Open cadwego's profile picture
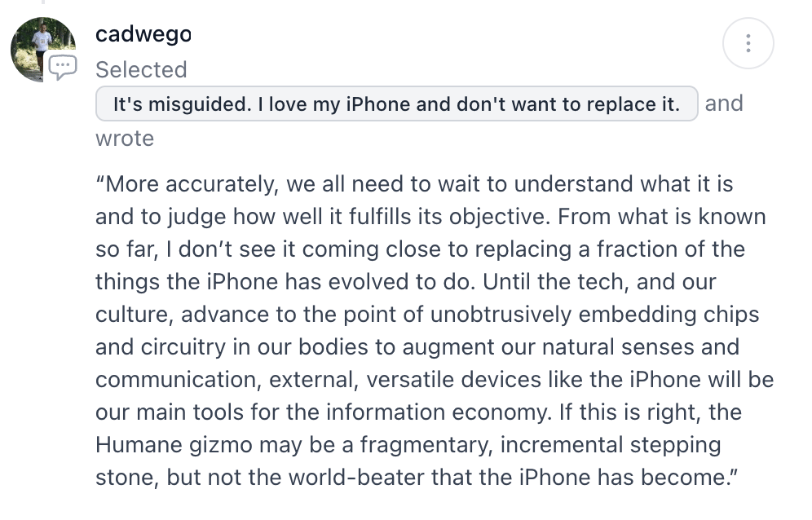This screenshot has width=812, height=520. 43,50
